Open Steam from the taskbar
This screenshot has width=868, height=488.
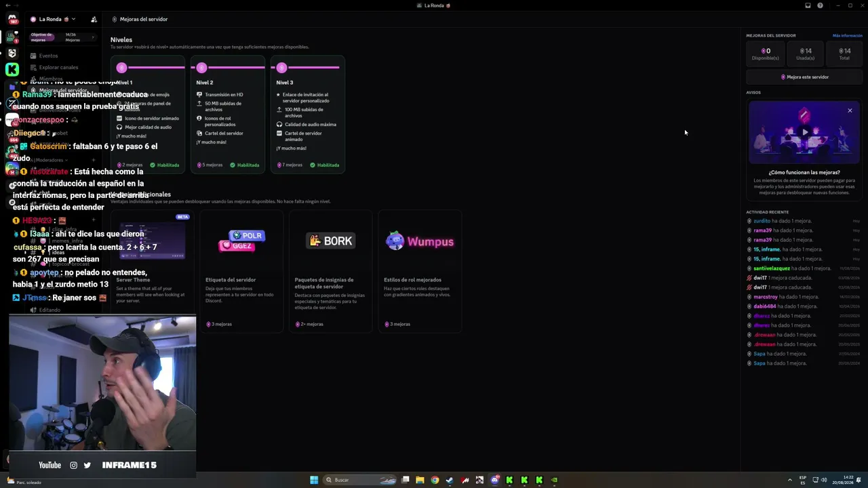tap(450, 480)
